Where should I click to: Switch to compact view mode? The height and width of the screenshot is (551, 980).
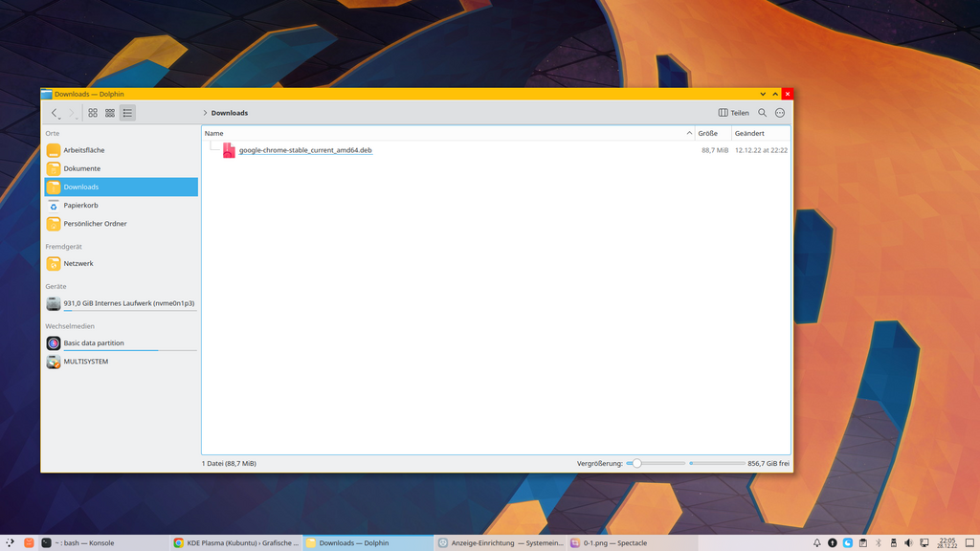(x=110, y=113)
